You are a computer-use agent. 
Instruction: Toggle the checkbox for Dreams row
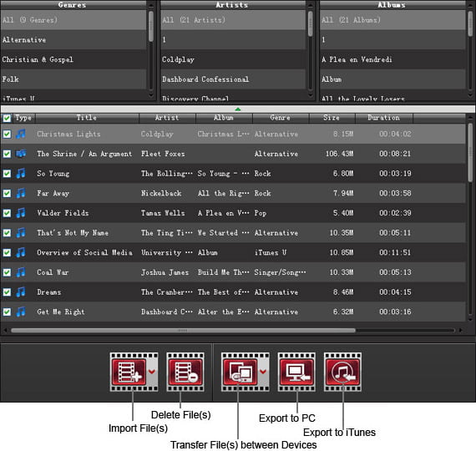[7, 292]
